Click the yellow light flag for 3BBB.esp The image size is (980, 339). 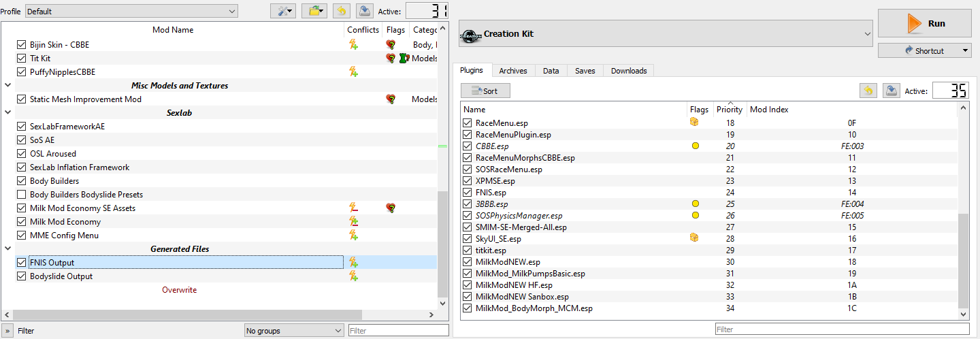click(x=695, y=204)
